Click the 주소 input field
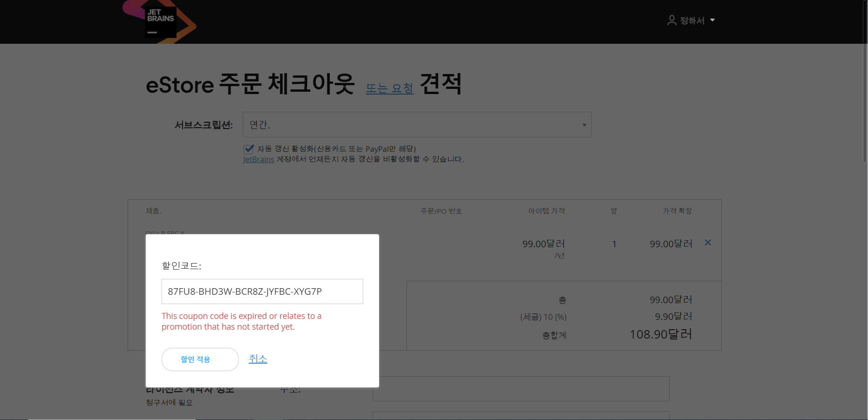 pyautogui.click(x=521, y=389)
